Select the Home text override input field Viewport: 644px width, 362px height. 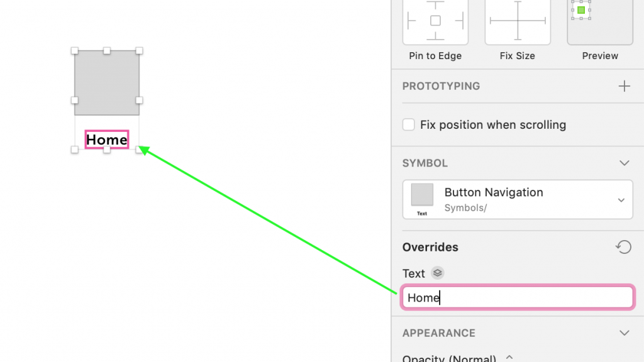517,297
